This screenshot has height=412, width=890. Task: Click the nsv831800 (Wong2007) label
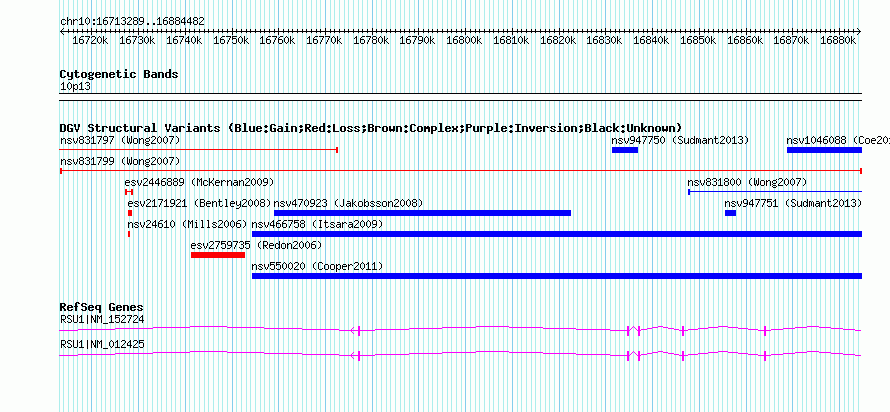point(747,182)
